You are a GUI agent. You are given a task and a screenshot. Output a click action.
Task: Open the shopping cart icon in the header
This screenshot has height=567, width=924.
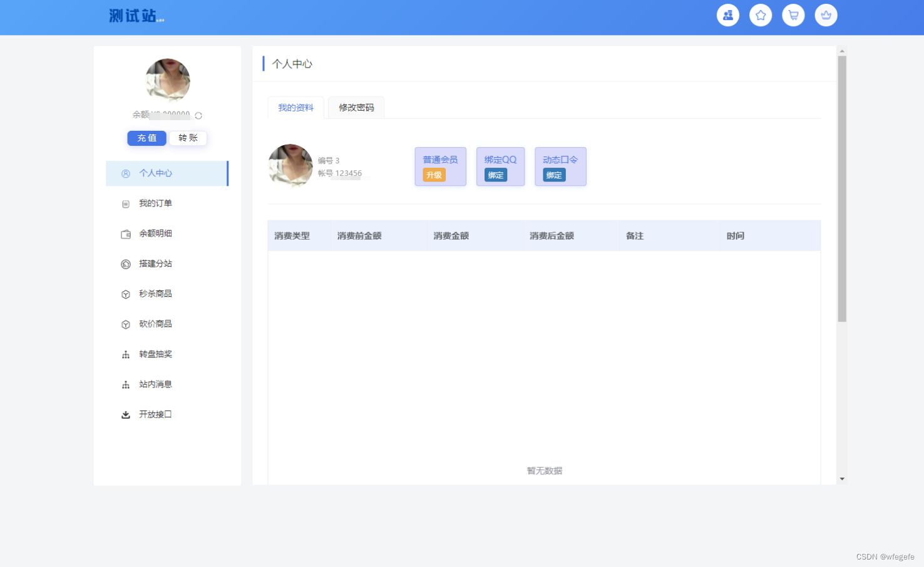point(793,14)
